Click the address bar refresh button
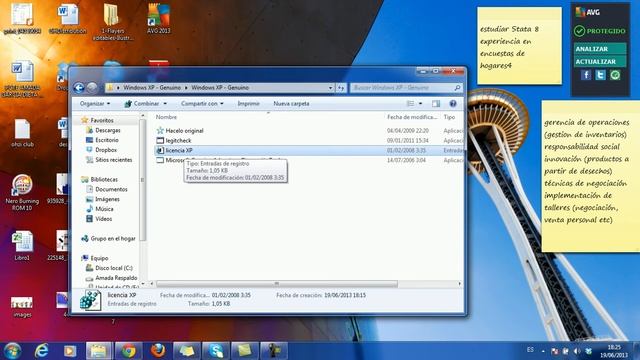The image size is (640, 360). (x=341, y=88)
